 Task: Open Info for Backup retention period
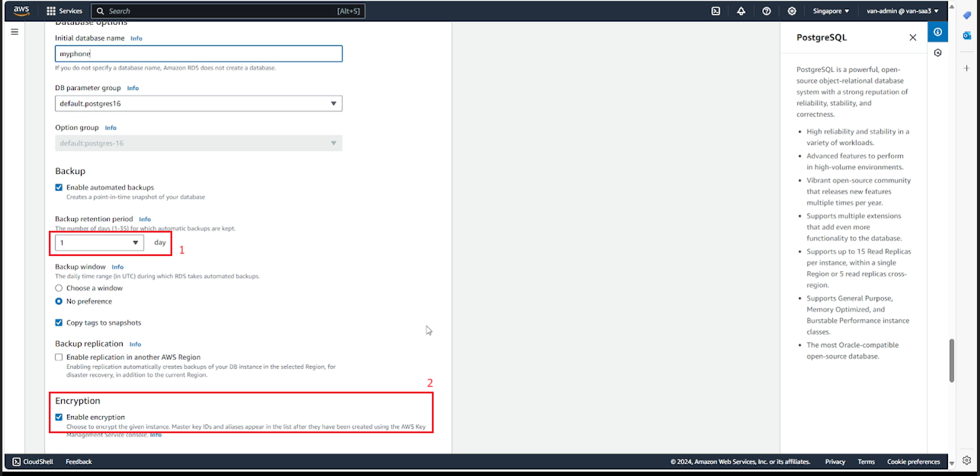(x=145, y=219)
